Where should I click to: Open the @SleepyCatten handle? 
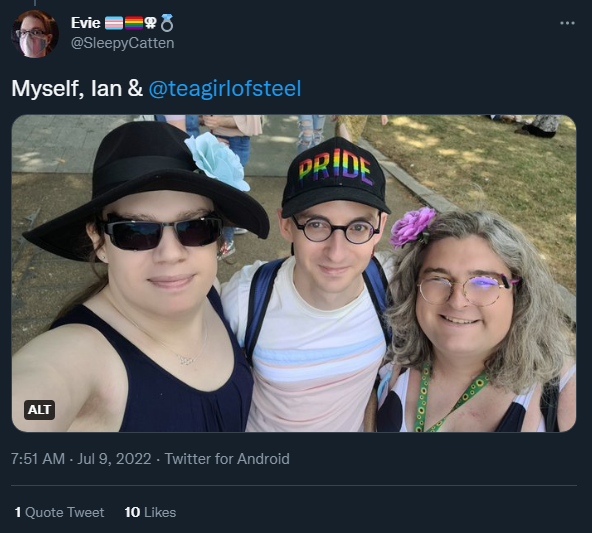[x=122, y=43]
